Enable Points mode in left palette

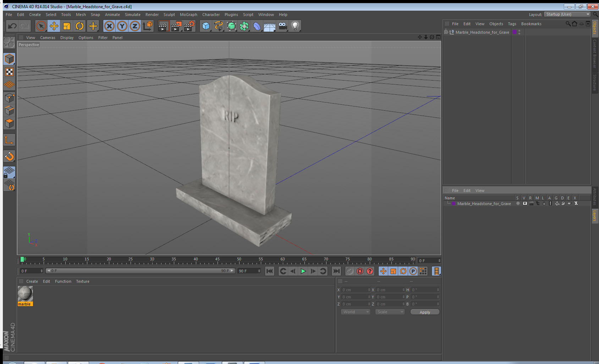[x=9, y=98]
